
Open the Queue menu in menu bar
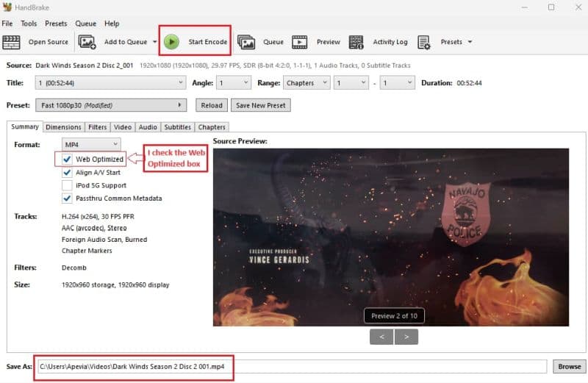tap(86, 24)
